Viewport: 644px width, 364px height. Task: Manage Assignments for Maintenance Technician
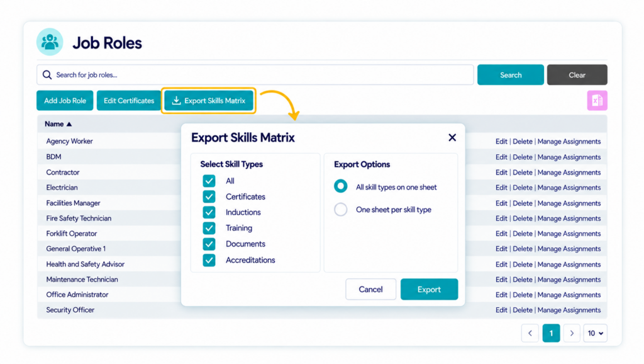click(569, 280)
